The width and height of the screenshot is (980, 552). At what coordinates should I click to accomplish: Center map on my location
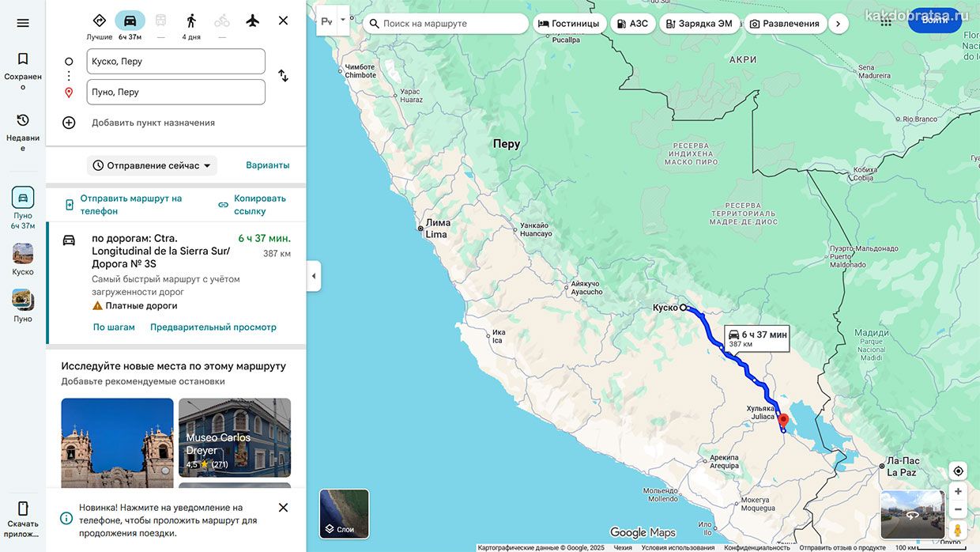click(958, 471)
